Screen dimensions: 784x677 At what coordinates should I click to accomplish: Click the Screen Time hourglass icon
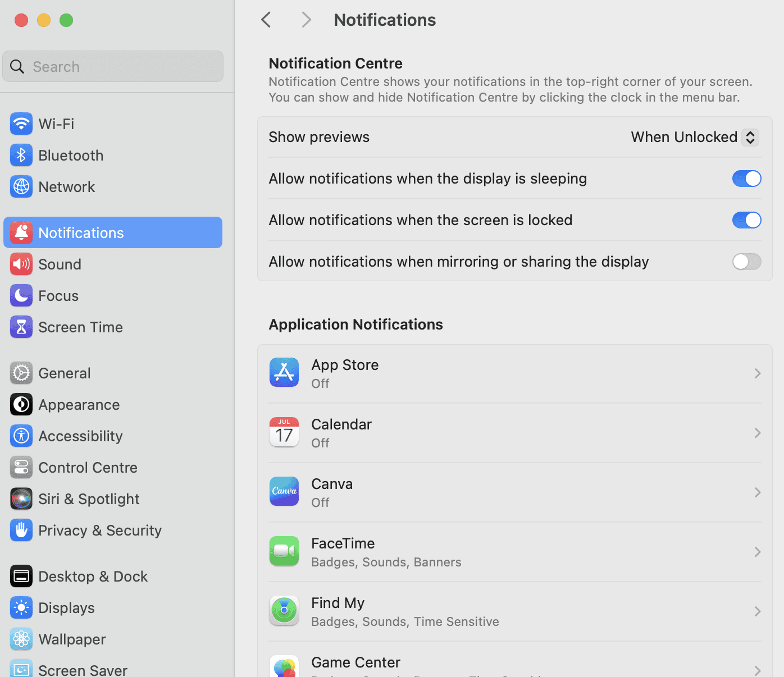click(x=21, y=327)
